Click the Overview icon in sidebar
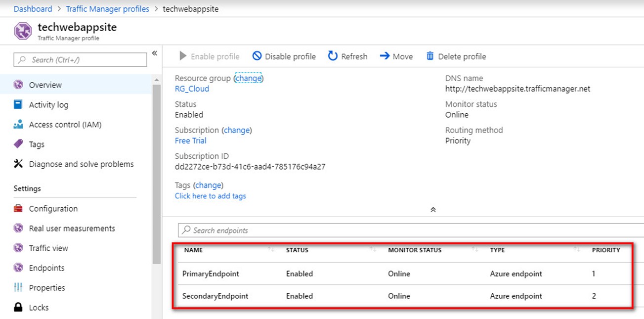Viewport: 644px width, 319px height. [x=18, y=85]
